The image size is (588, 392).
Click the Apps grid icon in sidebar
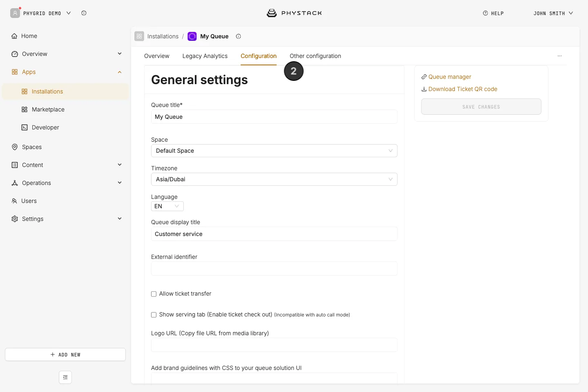point(15,72)
